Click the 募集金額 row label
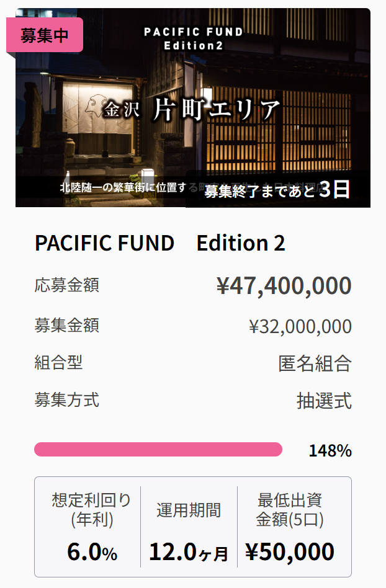Viewport: 386px width, 588px height. (x=67, y=325)
